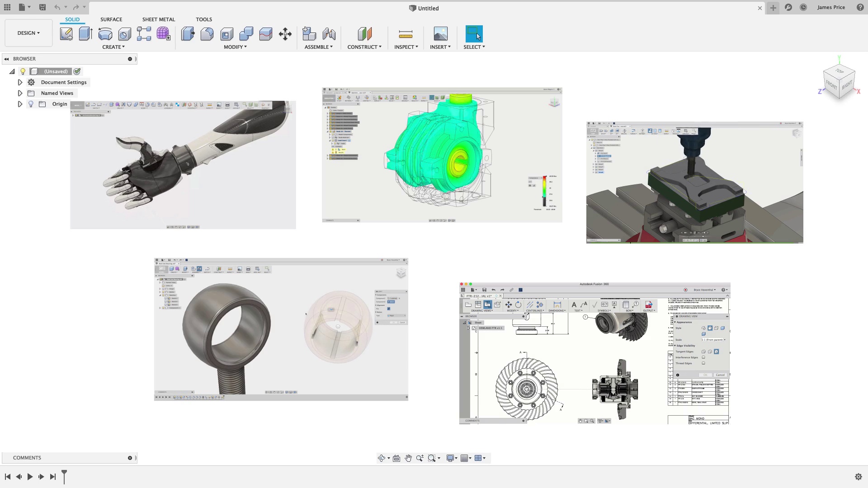The width and height of the screenshot is (868, 488).
Task: Click the Move/Copy tool icon
Action: tap(285, 34)
